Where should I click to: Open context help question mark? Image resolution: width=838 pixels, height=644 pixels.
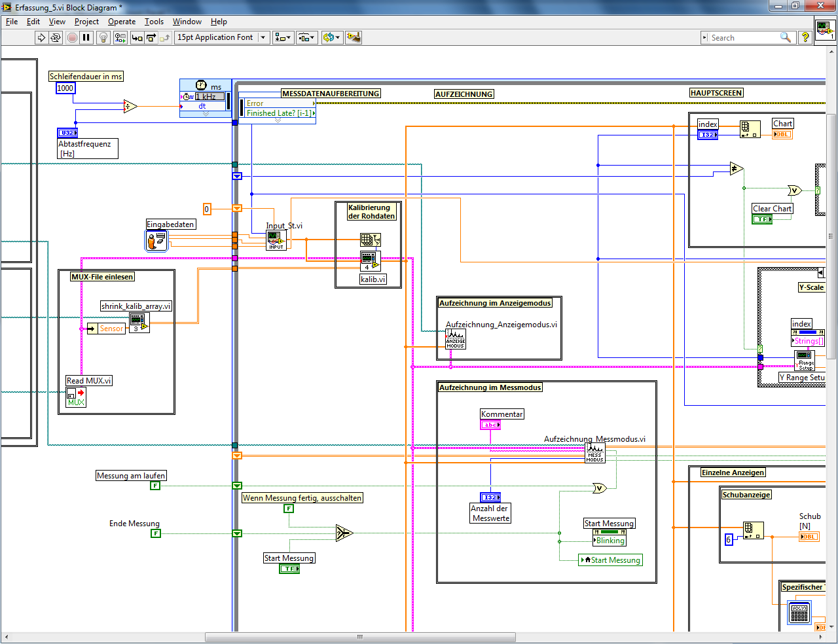pyautogui.click(x=805, y=38)
